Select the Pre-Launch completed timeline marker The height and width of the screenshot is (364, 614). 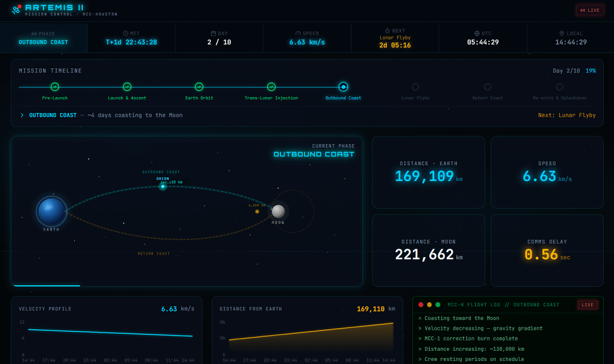(x=55, y=87)
